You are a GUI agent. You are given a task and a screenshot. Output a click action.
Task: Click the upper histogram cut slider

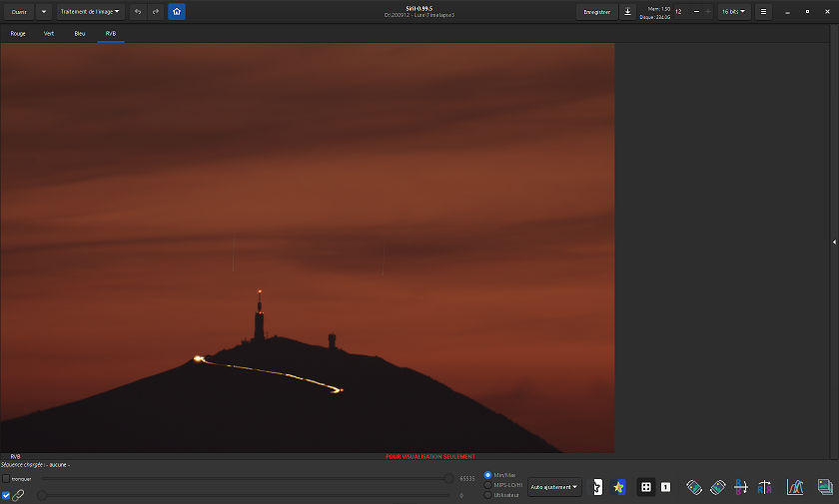click(x=246, y=479)
